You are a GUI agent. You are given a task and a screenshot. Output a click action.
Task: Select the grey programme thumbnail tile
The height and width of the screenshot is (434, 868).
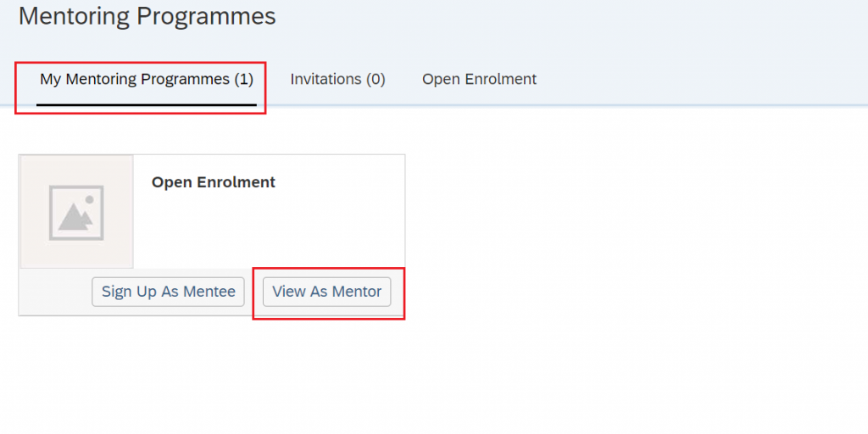(76, 211)
